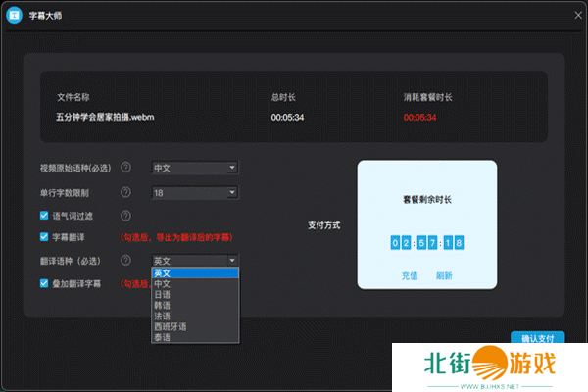This screenshot has width=588, height=392.
Task: Click help icon beside 翻译语种
Action: (125, 260)
